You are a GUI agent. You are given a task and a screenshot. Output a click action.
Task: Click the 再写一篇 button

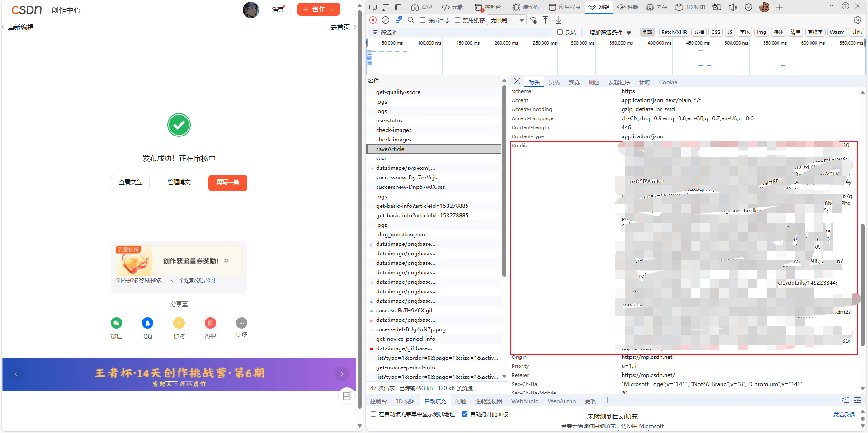[x=227, y=183]
